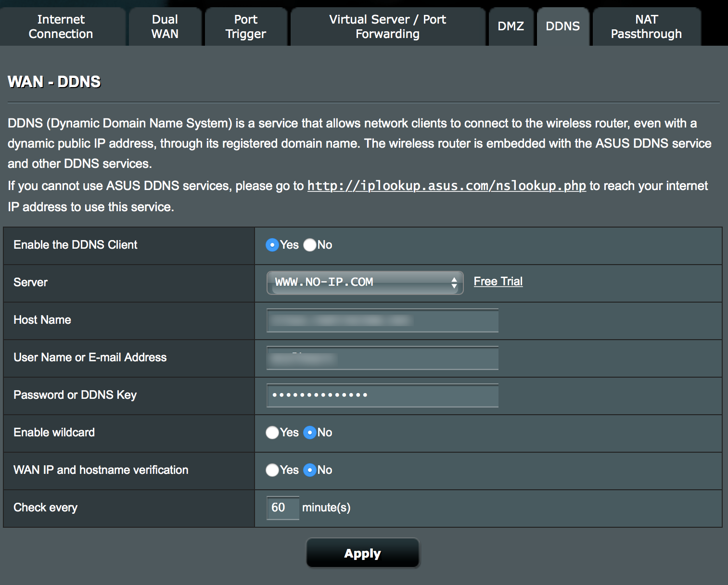Choose Yes for WAN IP and hostname verification
The width and height of the screenshot is (728, 585).
[x=272, y=470]
